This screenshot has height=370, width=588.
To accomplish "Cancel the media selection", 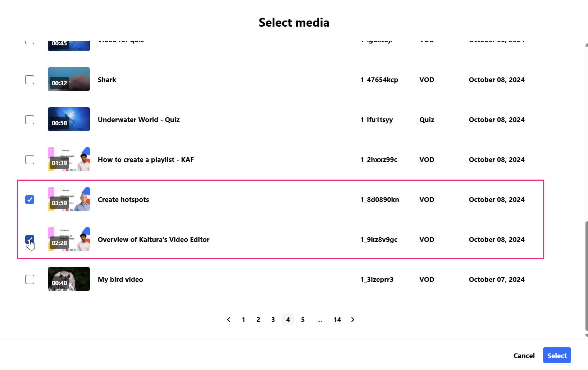I will pos(524,356).
